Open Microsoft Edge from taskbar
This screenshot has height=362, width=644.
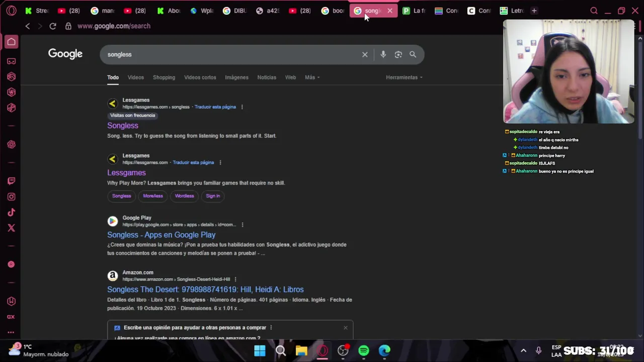tap(384, 351)
